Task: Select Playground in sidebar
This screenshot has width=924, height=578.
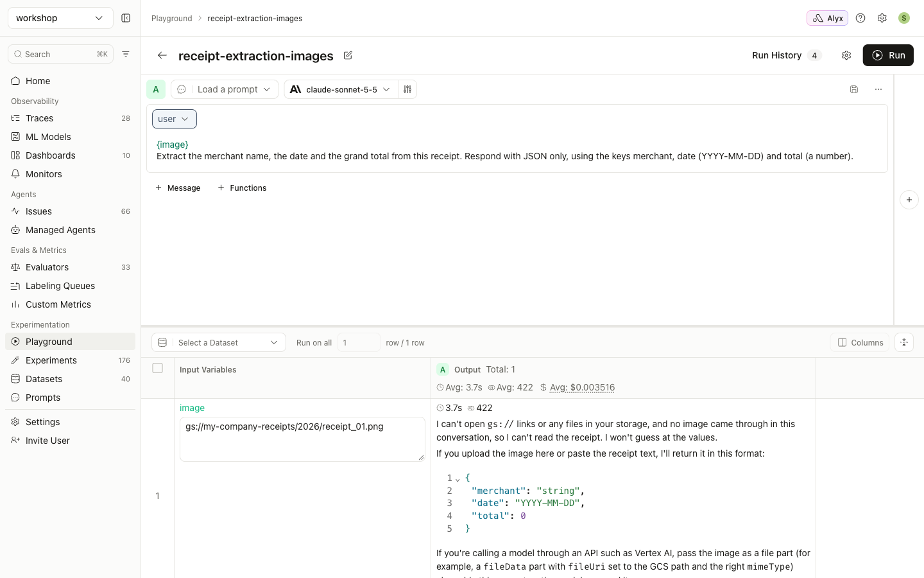Action: tap(71, 342)
